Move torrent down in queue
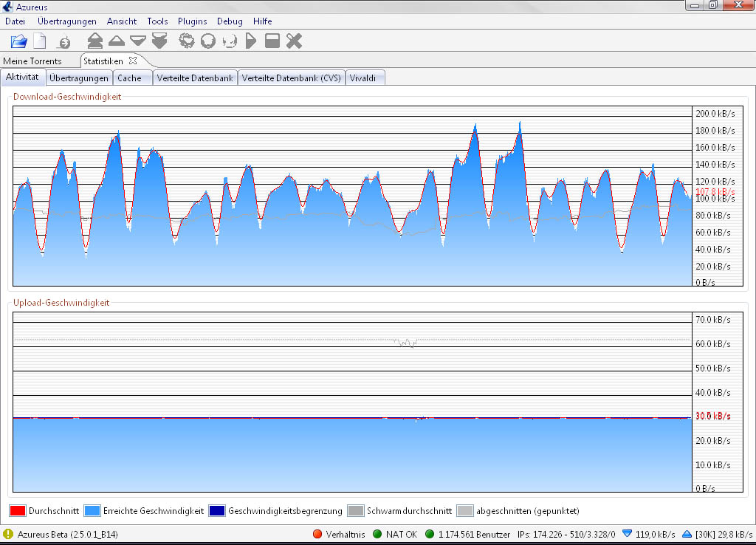756x545 pixels. (138, 41)
